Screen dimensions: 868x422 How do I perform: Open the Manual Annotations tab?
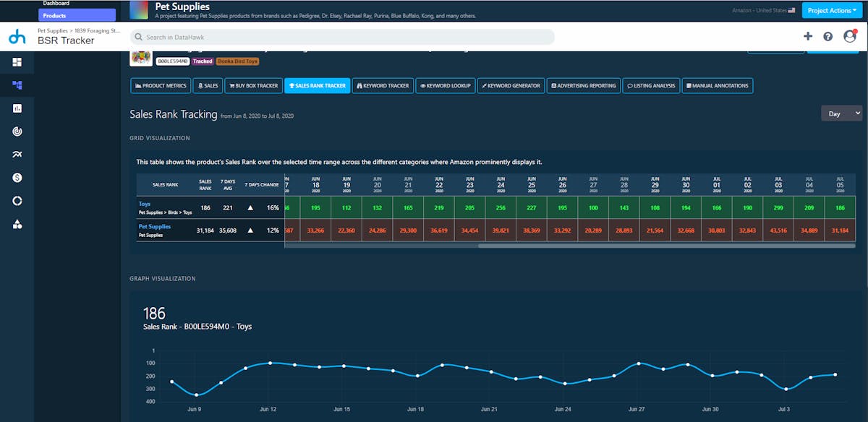tap(717, 85)
